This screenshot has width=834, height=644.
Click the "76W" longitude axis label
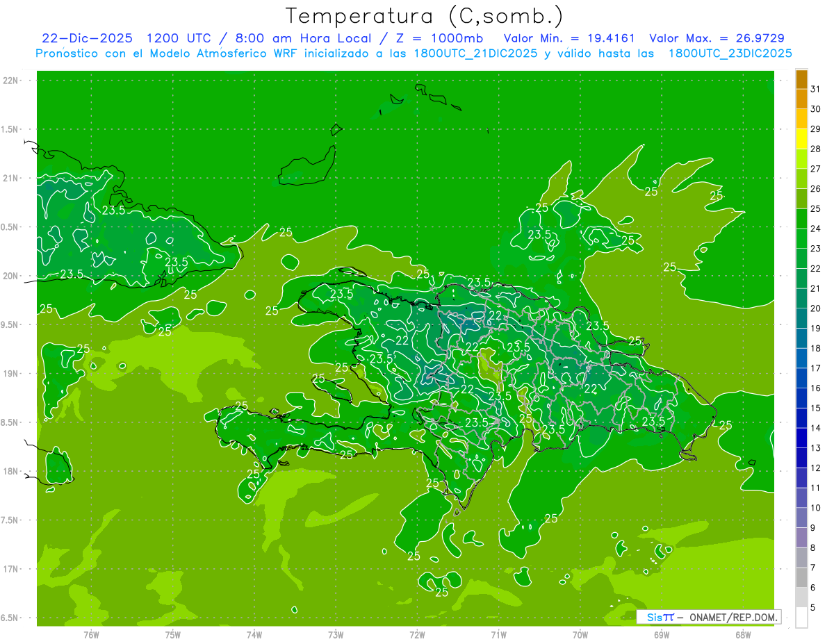click(91, 634)
